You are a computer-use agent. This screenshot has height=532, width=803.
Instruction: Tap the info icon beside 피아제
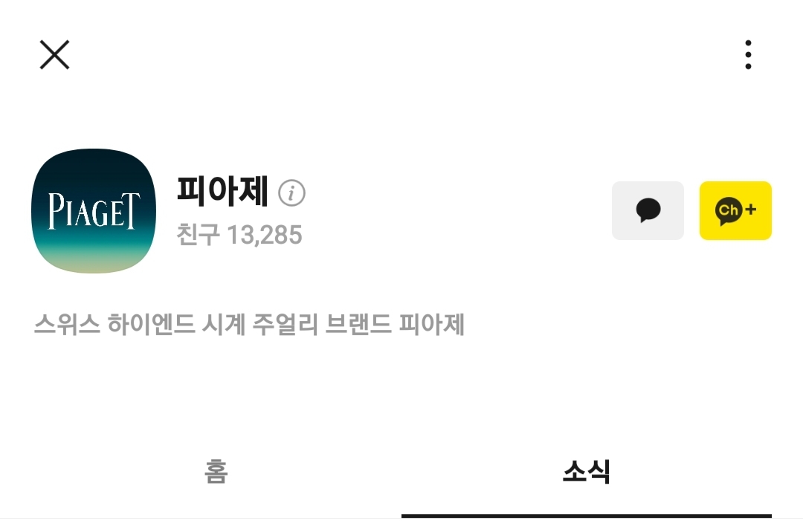[x=291, y=193]
